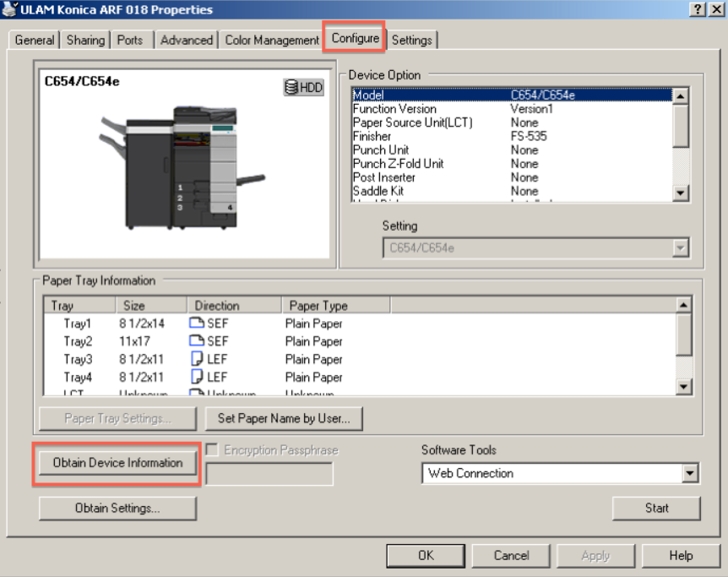This screenshot has height=577, width=728.
Task: Select the Tray4 row name
Action: (78, 378)
